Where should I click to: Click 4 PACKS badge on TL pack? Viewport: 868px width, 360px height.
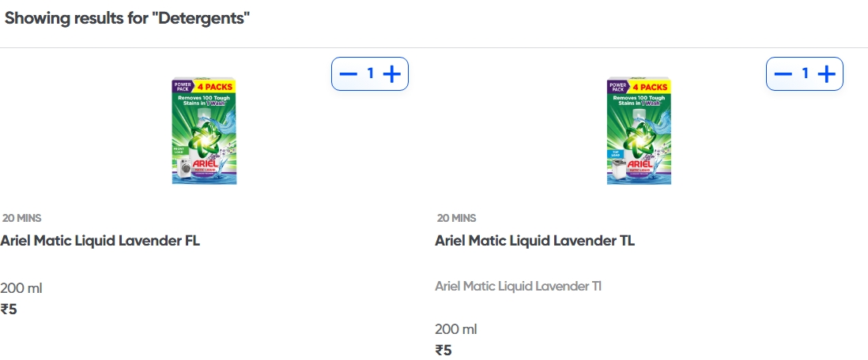(x=650, y=86)
